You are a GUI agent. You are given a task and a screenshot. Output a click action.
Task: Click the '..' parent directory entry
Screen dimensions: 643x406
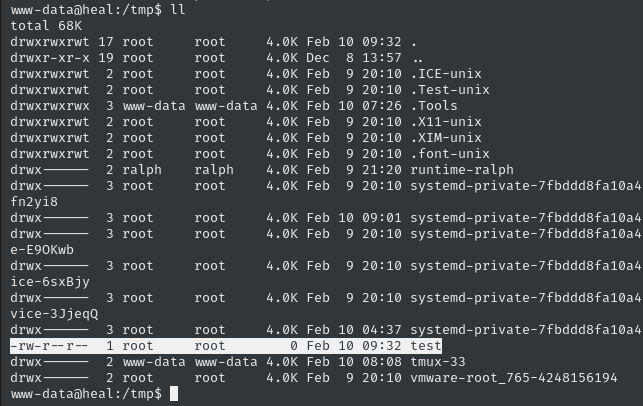click(x=418, y=58)
